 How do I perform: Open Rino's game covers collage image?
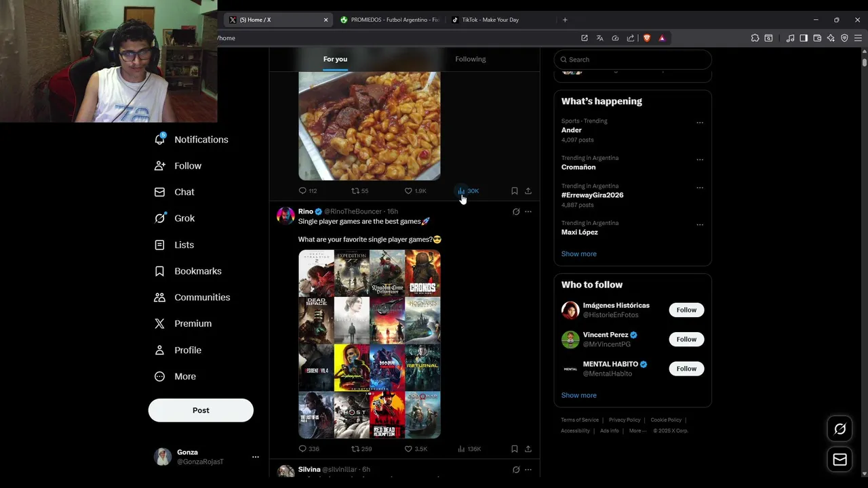[x=370, y=344]
